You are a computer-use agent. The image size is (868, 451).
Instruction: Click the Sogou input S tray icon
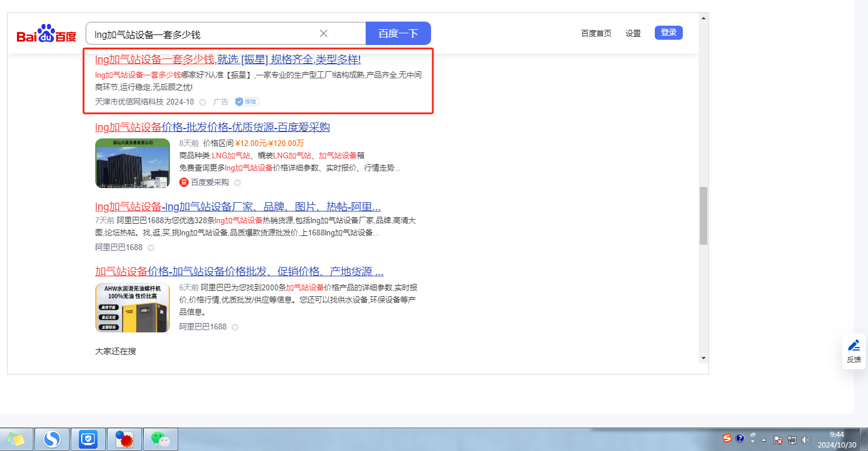[727, 438]
